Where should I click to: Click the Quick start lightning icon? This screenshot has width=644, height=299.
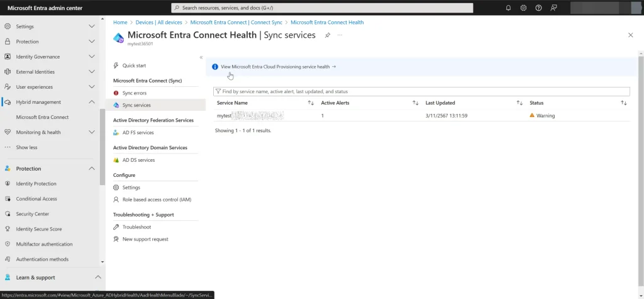pyautogui.click(x=116, y=65)
